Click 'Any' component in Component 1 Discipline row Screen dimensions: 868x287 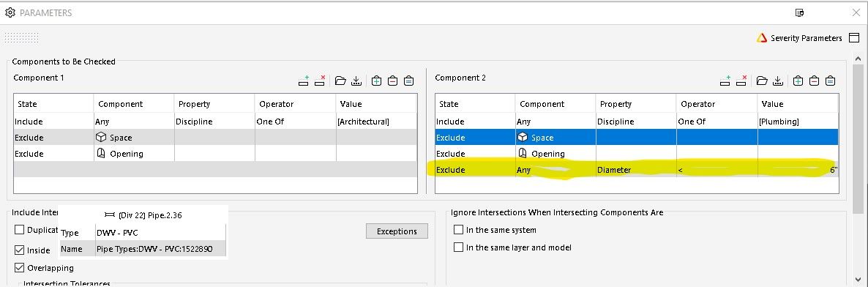pyautogui.click(x=134, y=122)
